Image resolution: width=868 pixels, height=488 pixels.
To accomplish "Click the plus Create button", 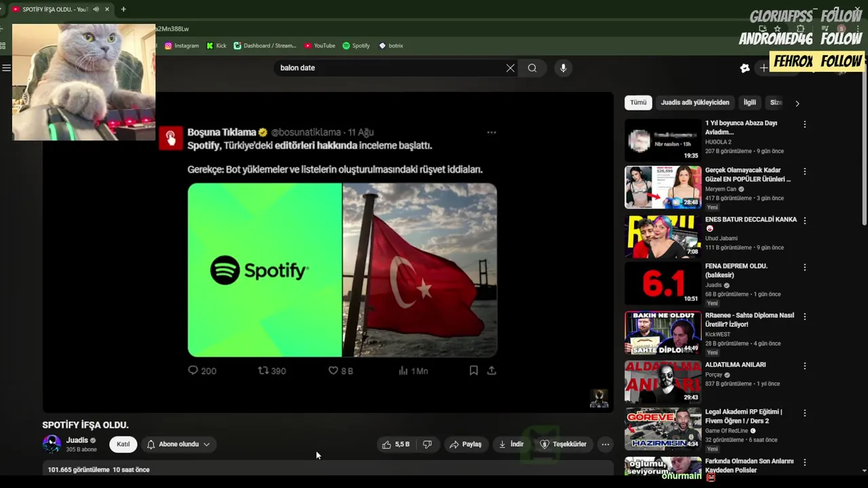I will click(764, 68).
